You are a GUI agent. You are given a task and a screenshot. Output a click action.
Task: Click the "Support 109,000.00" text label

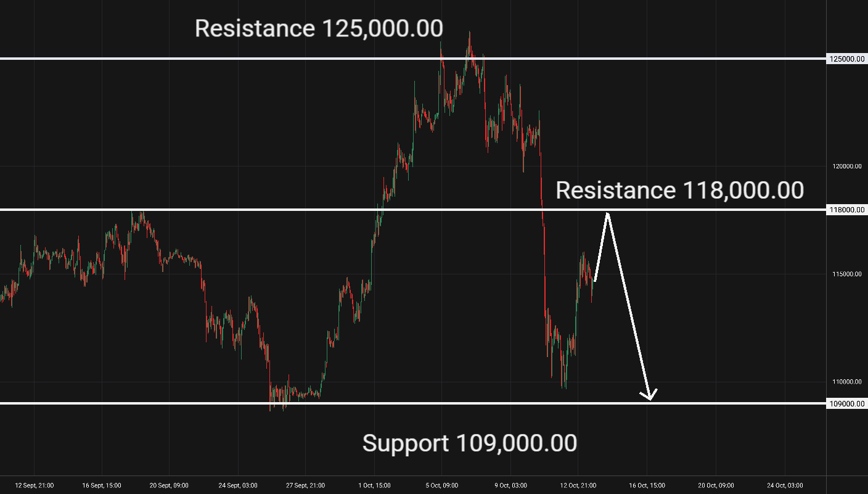[470, 443]
